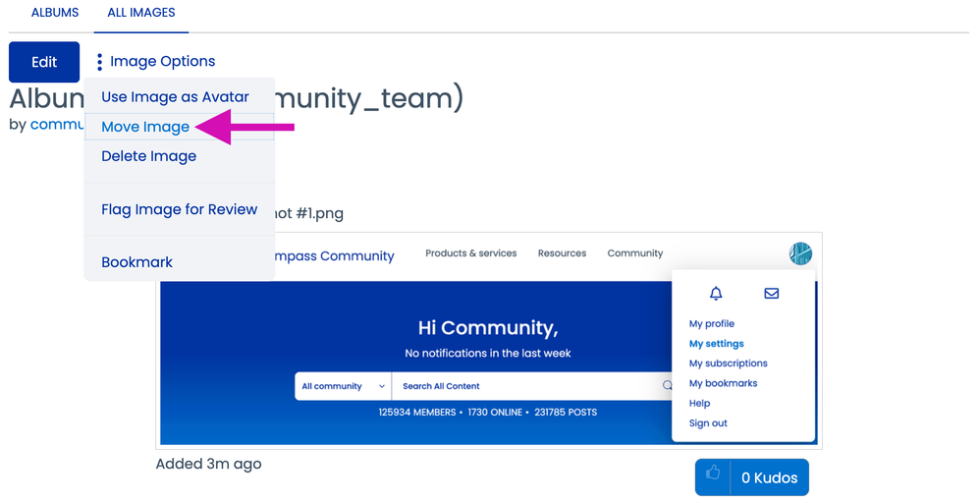The height and width of the screenshot is (503, 980).
Task: Click the Sign out link
Action: [x=708, y=423]
